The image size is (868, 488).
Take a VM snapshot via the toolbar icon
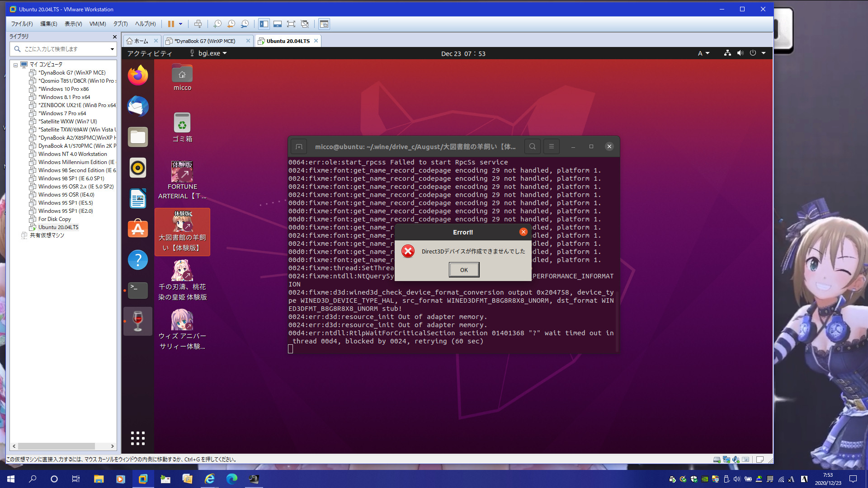tap(217, 24)
